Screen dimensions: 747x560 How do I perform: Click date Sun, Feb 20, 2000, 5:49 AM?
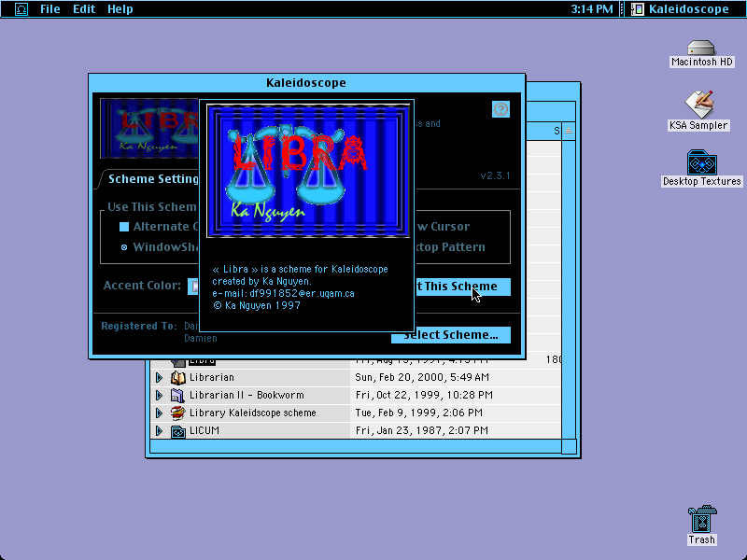click(x=422, y=377)
